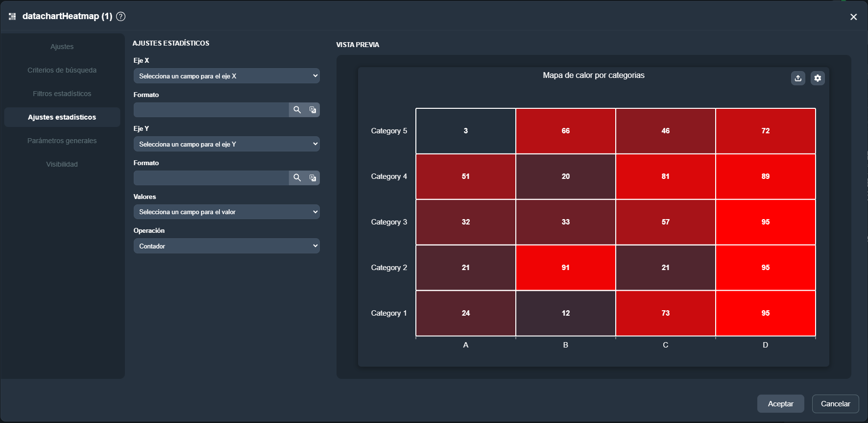Open the Filtros estadísticos tab
Screen dimensions: 868x423
pos(62,94)
